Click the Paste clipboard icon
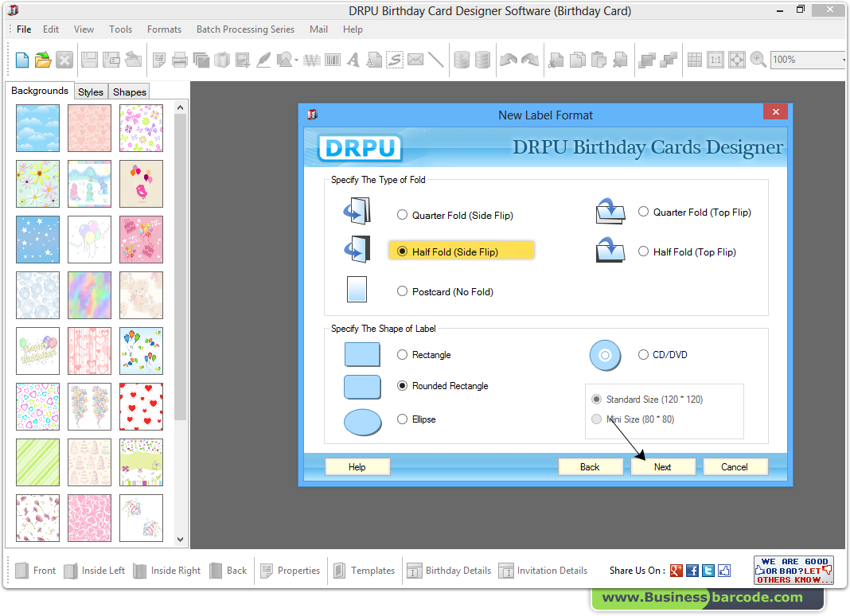 coord(599,60)
